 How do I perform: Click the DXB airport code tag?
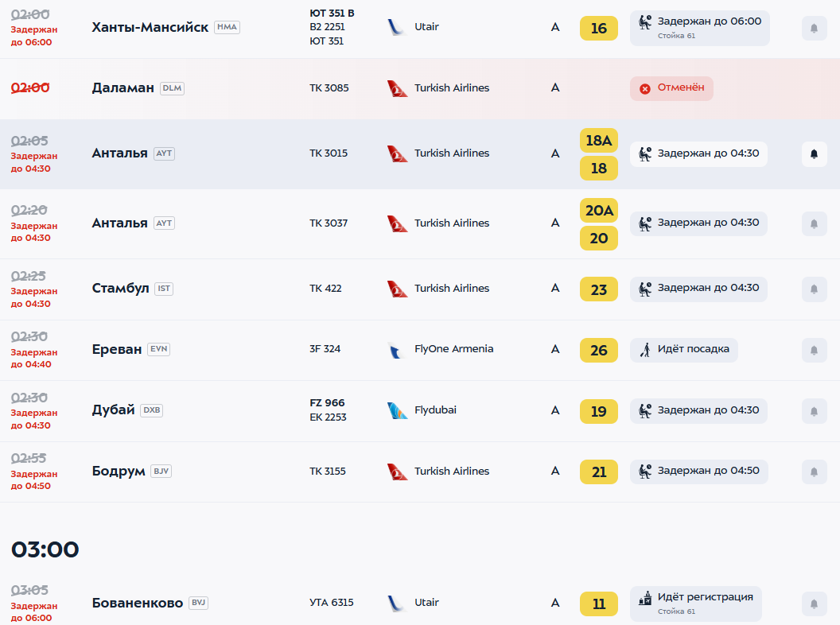152,410
